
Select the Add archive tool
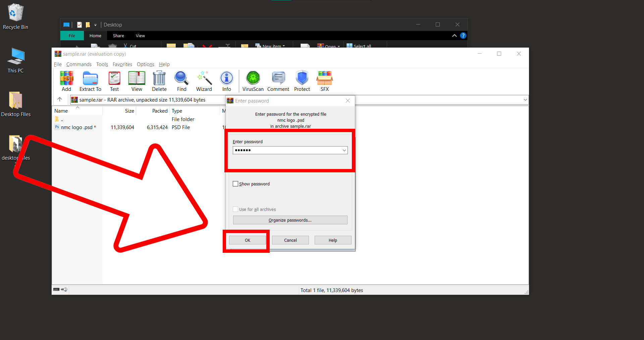[66, 80]
